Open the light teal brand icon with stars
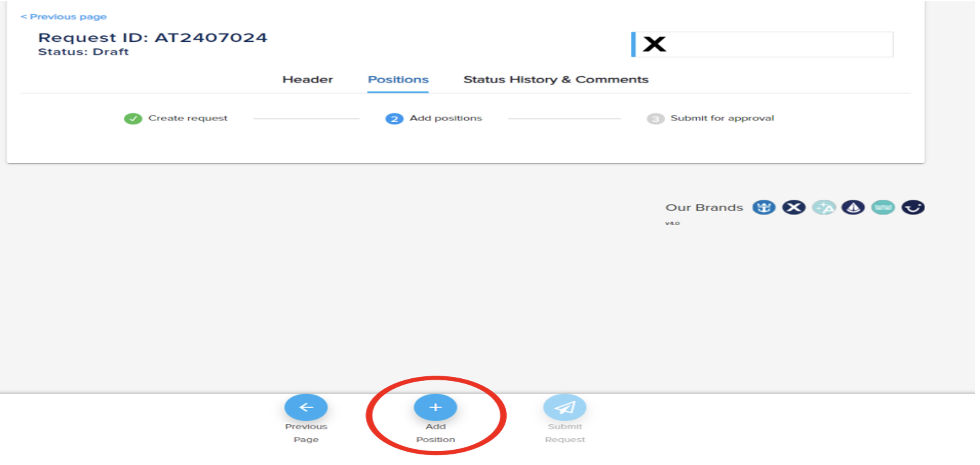The image size is (980, 465). [824, 207]
